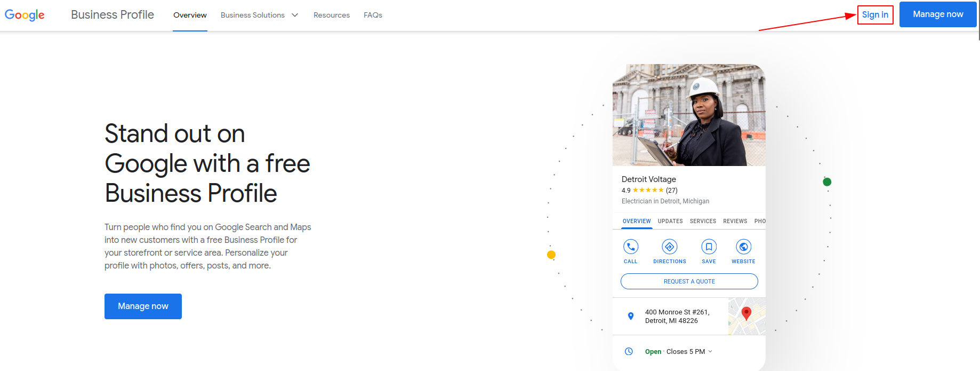Click the Manage now button in header
This screenshot has height=371, width=980.
coord(938,14)
